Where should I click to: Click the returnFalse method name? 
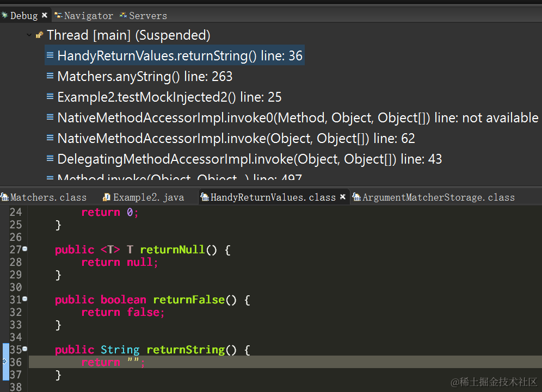click(189, 300)
